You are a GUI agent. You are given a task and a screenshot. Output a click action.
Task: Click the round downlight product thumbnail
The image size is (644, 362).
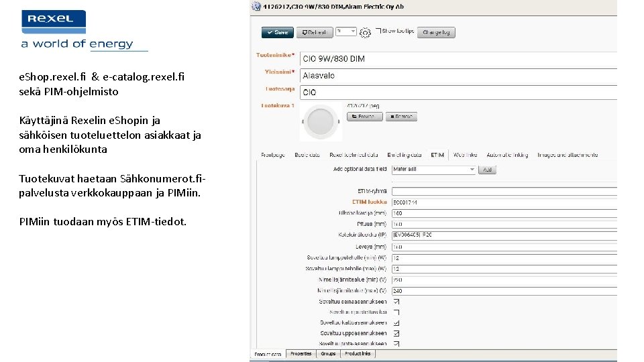point(321,122)
